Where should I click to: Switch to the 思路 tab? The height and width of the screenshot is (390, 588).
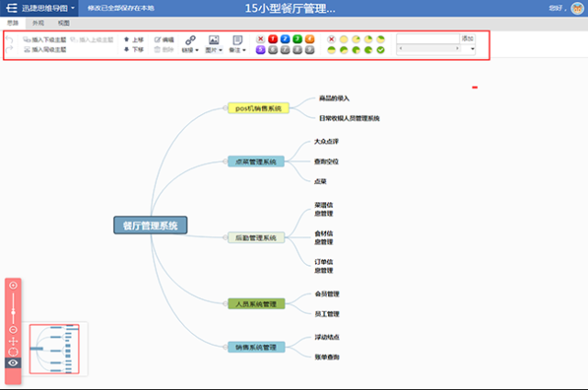point(13,23)
